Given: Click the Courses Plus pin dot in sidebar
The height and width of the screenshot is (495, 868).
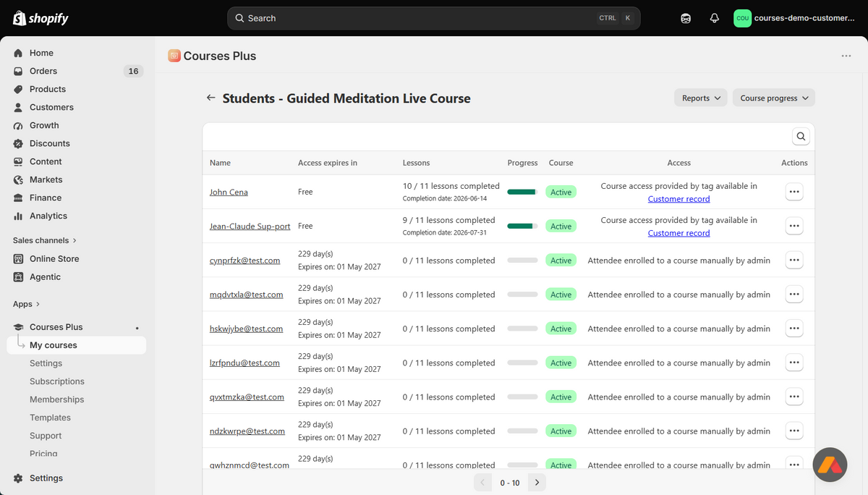Looking at the screenshot, I should tap(137, 328).
